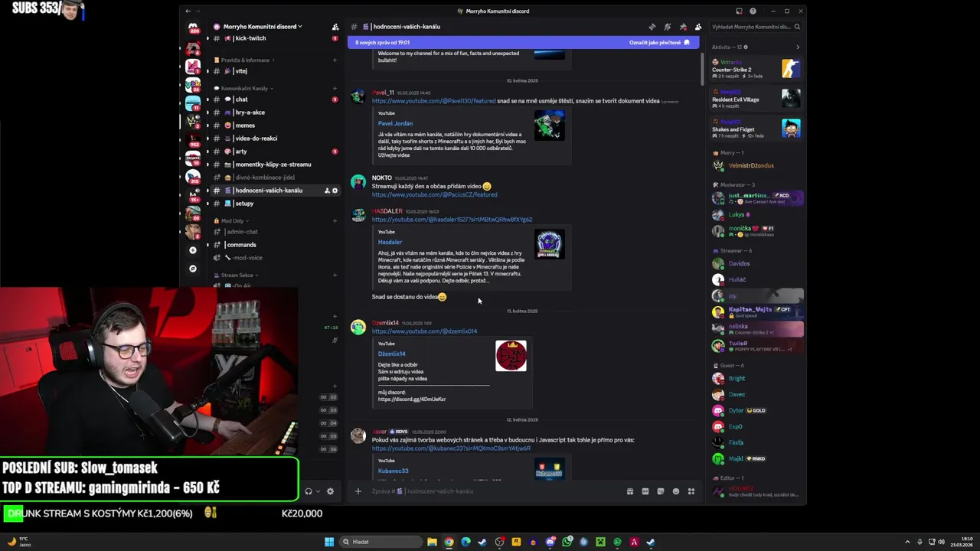Open the kick-twitch channel
Screen dimensions: 980x551
point(273,38)
